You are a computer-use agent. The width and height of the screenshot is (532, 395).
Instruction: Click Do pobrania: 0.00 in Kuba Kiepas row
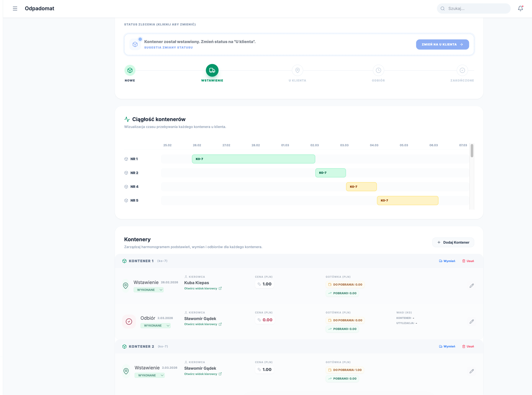point(345,284)
